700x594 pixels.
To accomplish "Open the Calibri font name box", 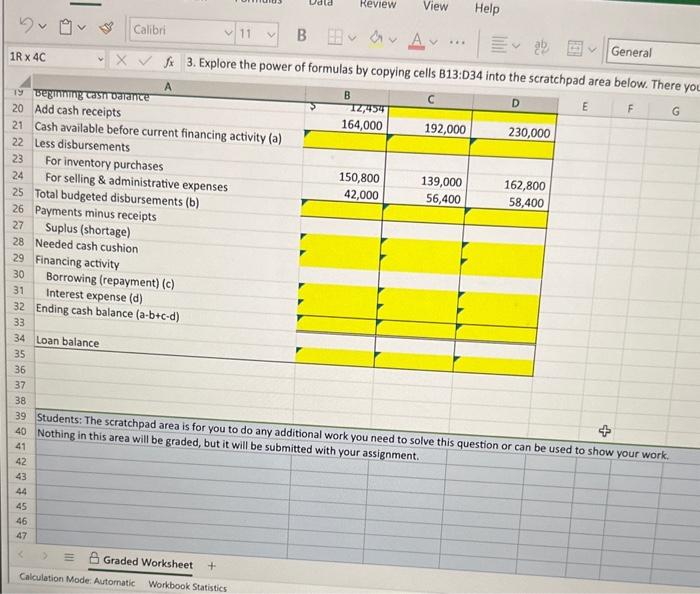I will (181, 31).
